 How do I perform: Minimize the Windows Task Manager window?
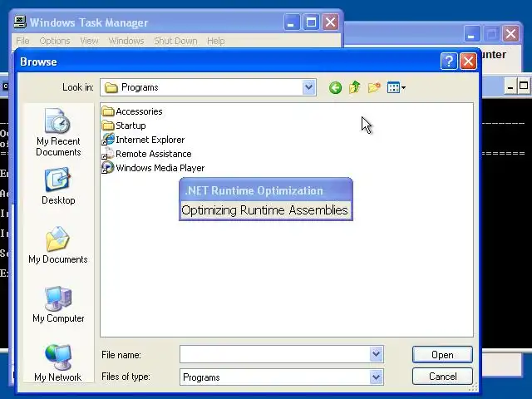pyautogui.click(x=292, y=22)
